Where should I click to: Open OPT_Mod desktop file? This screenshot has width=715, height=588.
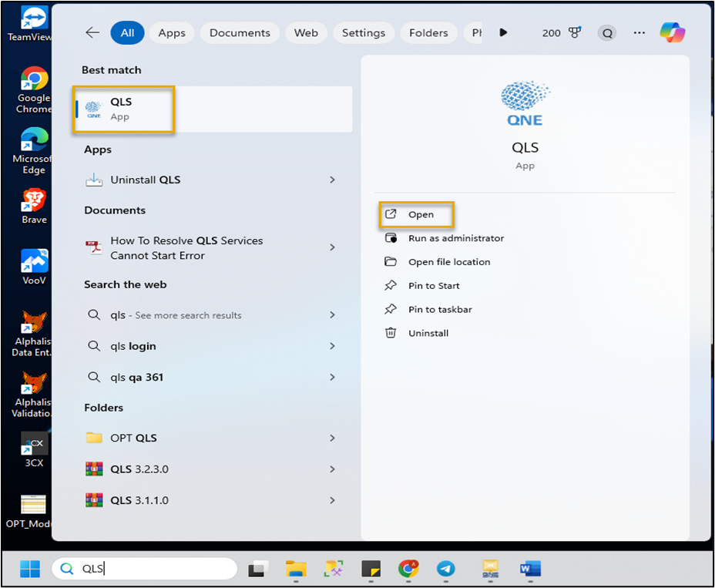pos(32,511)
